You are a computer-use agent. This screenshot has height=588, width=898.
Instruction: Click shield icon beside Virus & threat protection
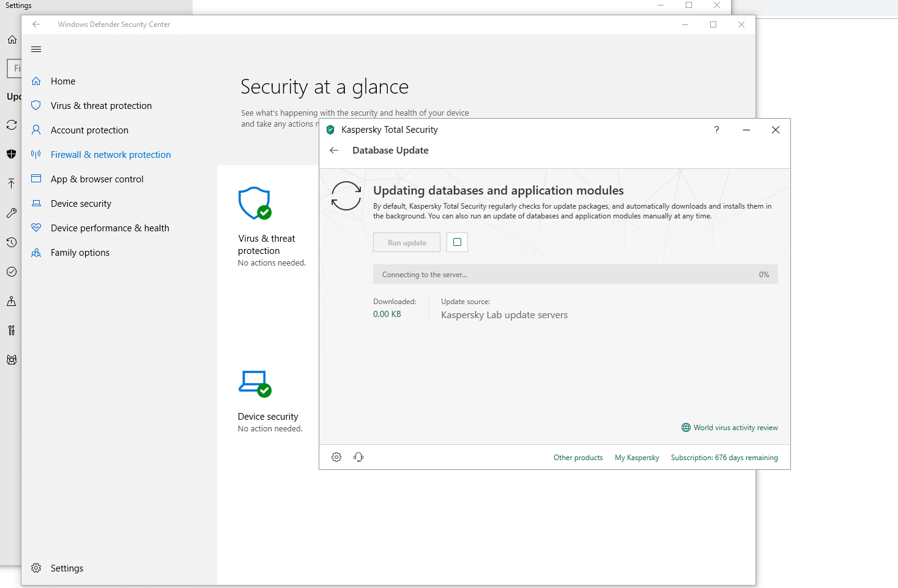click(36, 105)
